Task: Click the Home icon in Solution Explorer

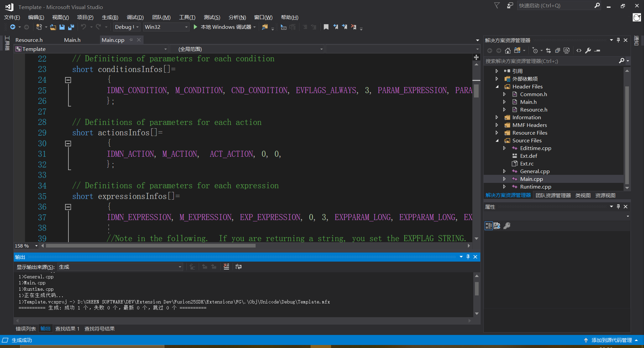Action: (507, 51)
